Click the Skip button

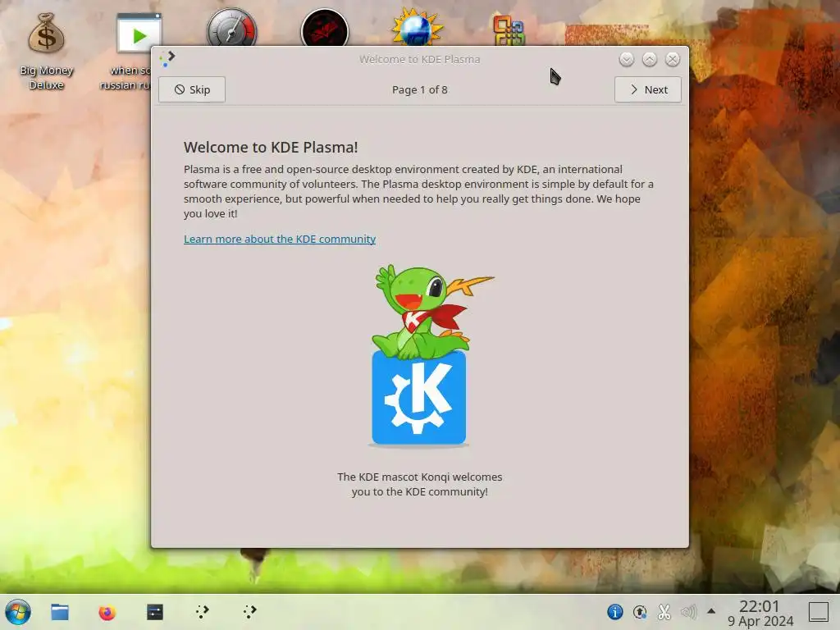[192, 89]
